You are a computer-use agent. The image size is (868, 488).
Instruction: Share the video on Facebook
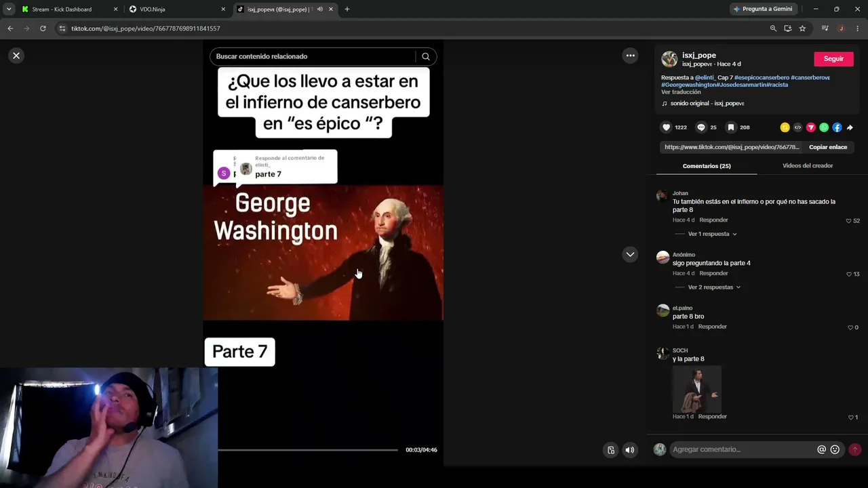tap(837, 127)
